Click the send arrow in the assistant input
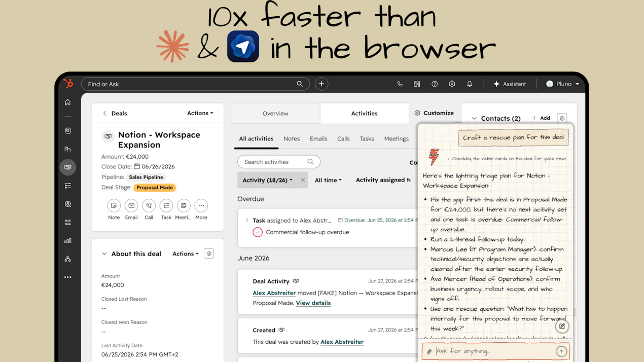The height and width of the screenshot is (362, 644). click(561, 351)
